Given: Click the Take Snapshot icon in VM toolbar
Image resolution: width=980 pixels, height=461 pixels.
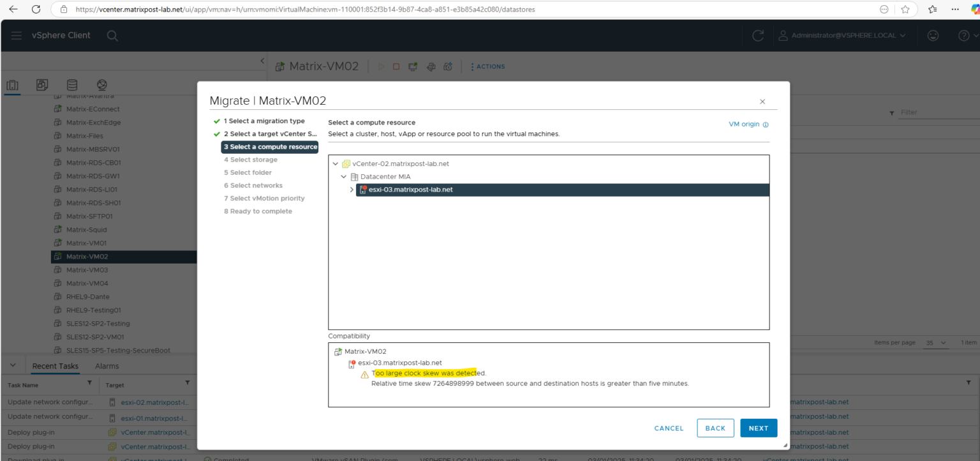Looking at the screenshot, I should coord(431,66).
